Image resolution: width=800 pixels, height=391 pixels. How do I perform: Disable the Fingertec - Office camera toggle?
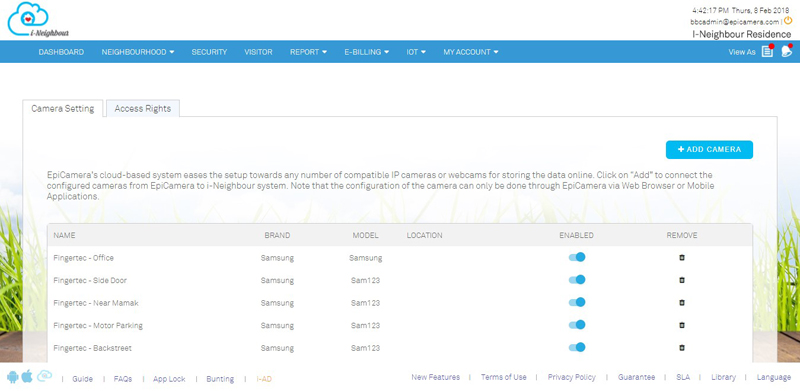coord(577,257)
